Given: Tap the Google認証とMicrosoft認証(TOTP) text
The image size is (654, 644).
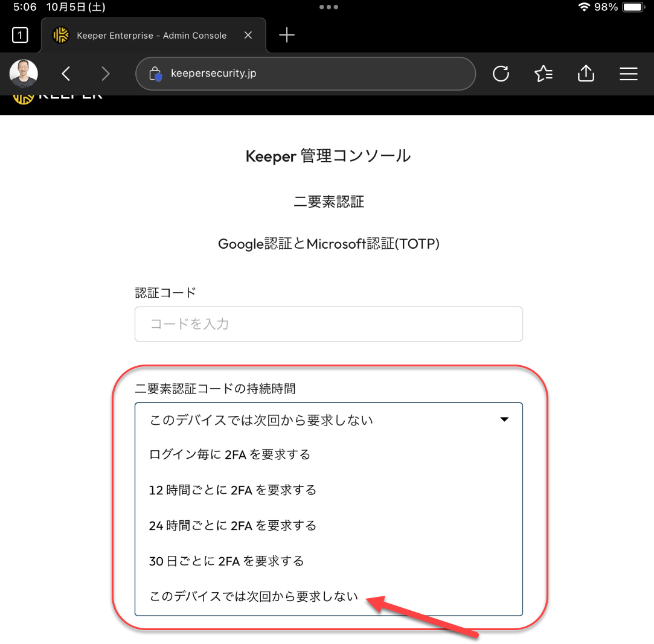Looking at the screenshot, I should [x=329, y=244].
